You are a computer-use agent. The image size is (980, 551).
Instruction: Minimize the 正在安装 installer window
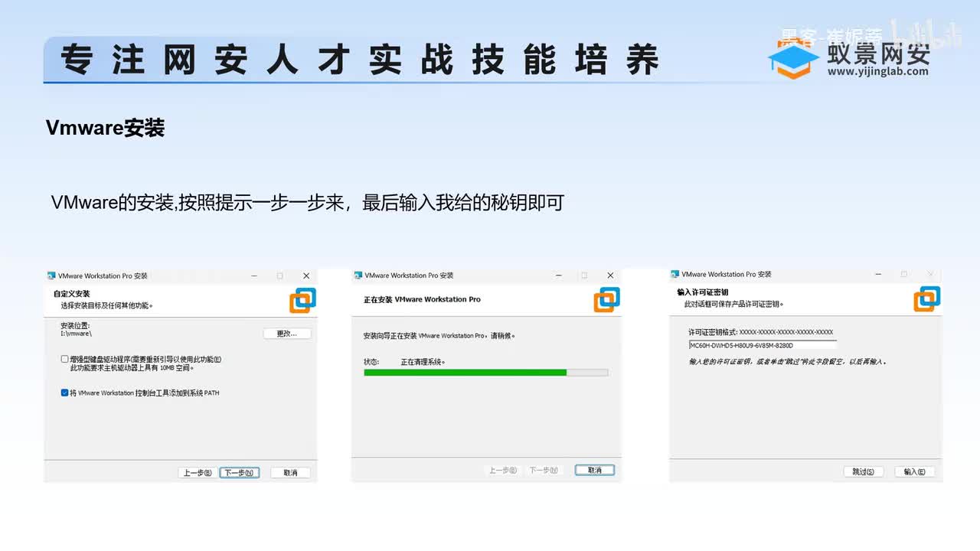tap(558, 275)
